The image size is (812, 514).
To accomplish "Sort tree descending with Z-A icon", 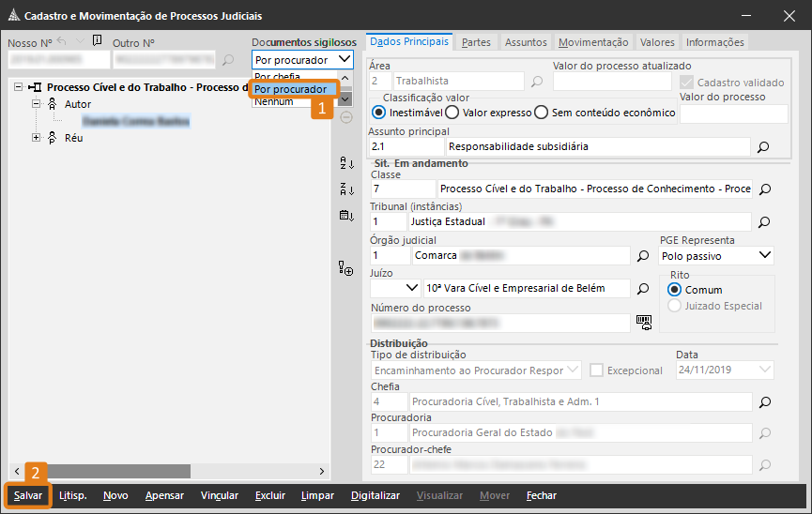I will click(x=345, y=189).
